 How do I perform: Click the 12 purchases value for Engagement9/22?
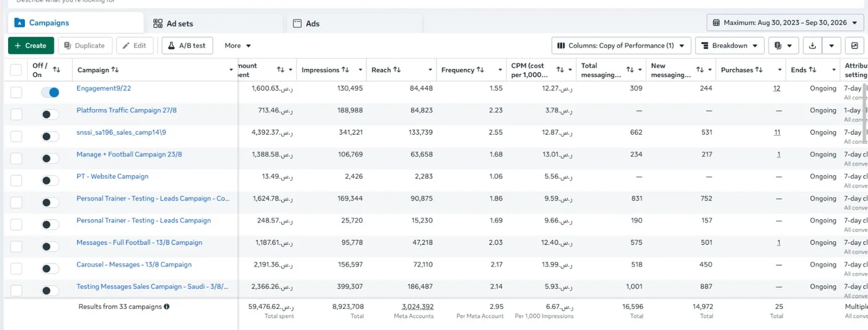(777, 88)
